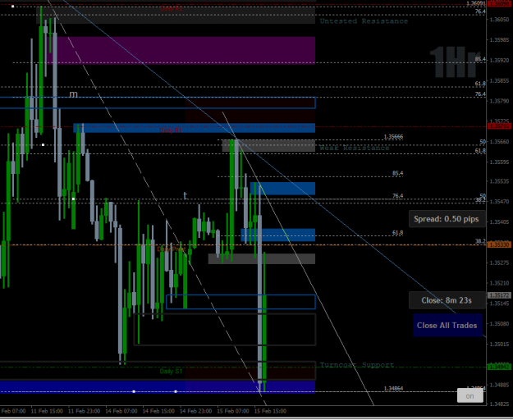The width and height of the screenshot is (513, 420).
Task: Click the 1.35985 price scale value
Action: (x=499, y=40)
